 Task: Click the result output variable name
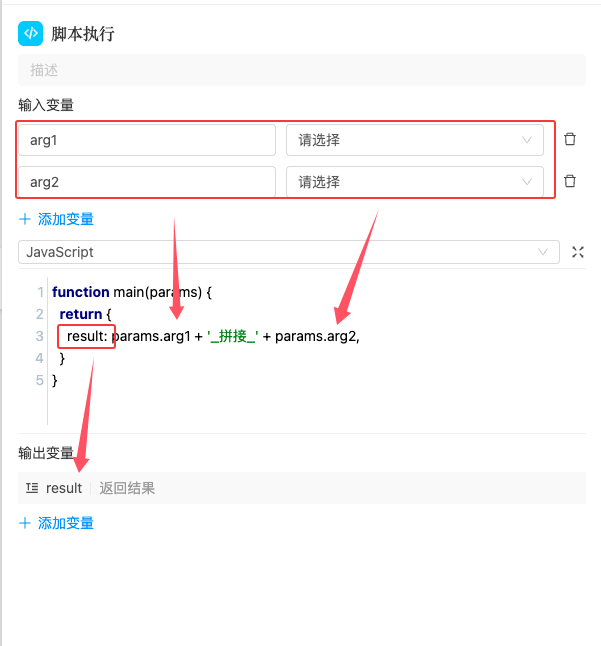coord(64,488)
